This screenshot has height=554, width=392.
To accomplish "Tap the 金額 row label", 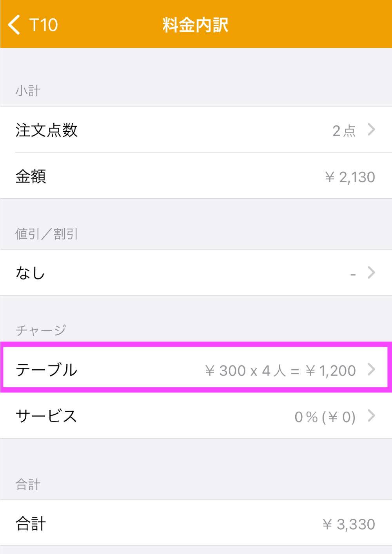I will pos(31,176).
